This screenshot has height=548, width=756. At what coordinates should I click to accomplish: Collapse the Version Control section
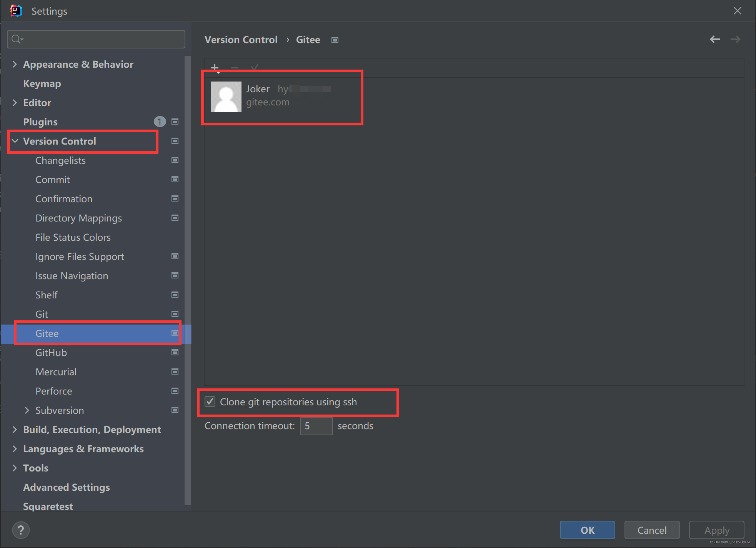pos(15,141)
